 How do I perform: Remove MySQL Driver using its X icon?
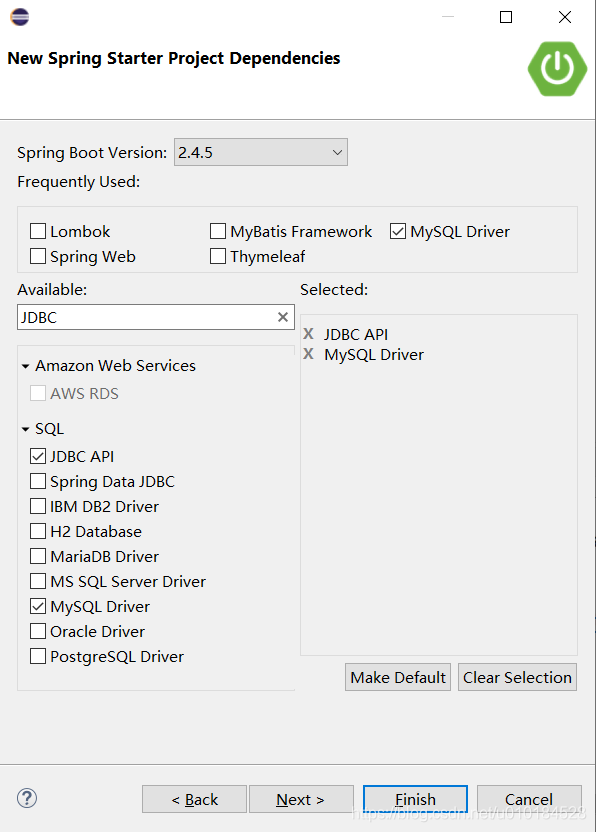pos(309,354)
